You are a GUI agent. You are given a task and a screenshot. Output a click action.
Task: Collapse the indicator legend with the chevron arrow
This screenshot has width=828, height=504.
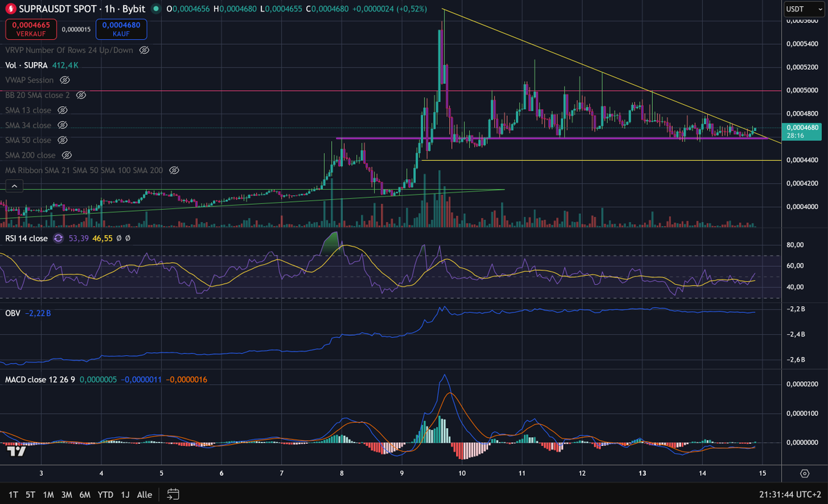[14, 185]
